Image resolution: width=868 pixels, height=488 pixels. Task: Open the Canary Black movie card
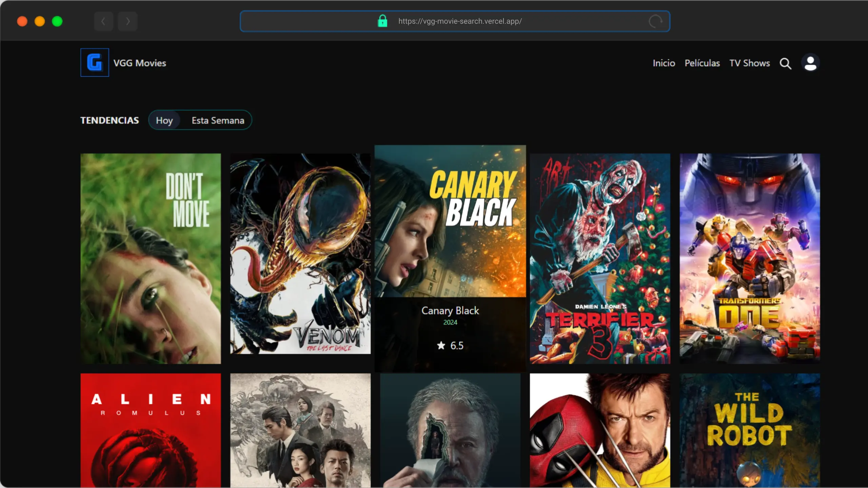[x=450, y=258]
